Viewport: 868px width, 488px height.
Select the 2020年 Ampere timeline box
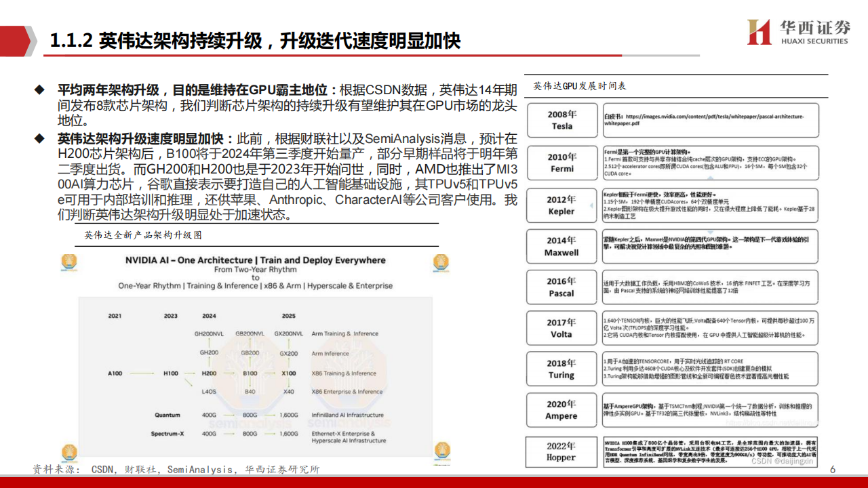point(561,410)
